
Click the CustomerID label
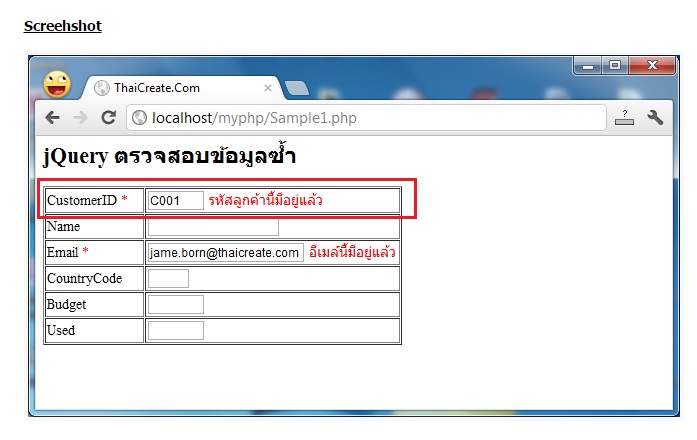point(82,200)
